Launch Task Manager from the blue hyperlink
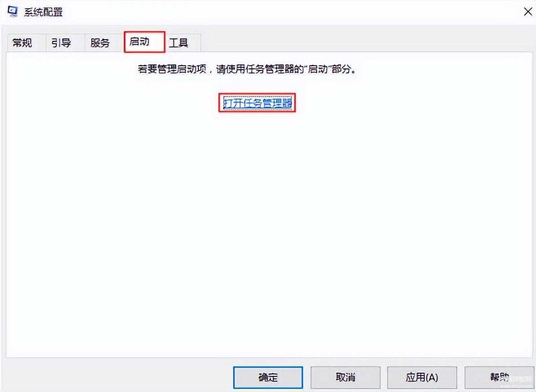 pos(257,103)
